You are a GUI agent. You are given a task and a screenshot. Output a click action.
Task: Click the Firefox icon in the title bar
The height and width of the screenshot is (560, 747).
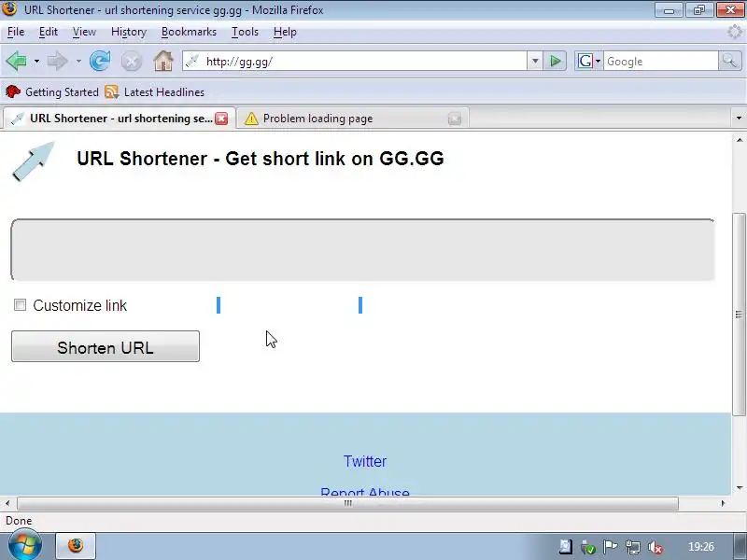pos(10,9)
